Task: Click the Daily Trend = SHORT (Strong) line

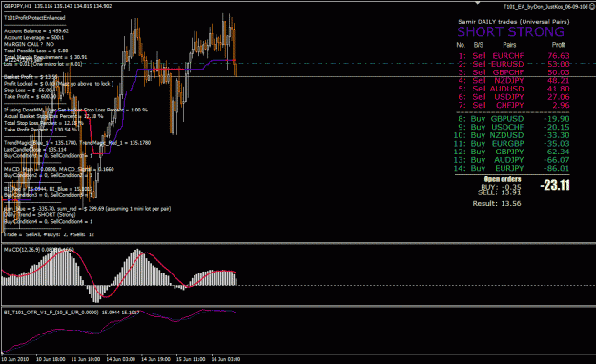Action: (39, 215)
